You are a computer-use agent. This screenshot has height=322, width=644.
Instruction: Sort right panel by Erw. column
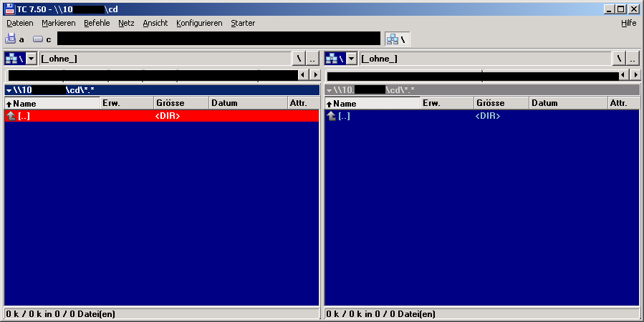coord(447,103)
